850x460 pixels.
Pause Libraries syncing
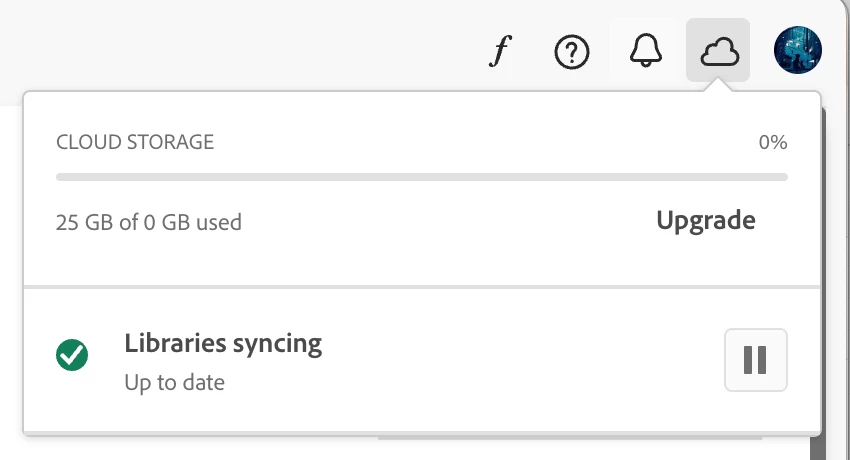tap(755, 359)
